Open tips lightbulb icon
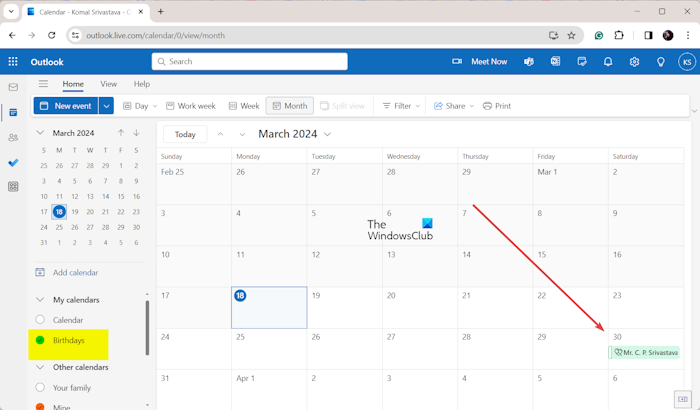 [661, 62]
